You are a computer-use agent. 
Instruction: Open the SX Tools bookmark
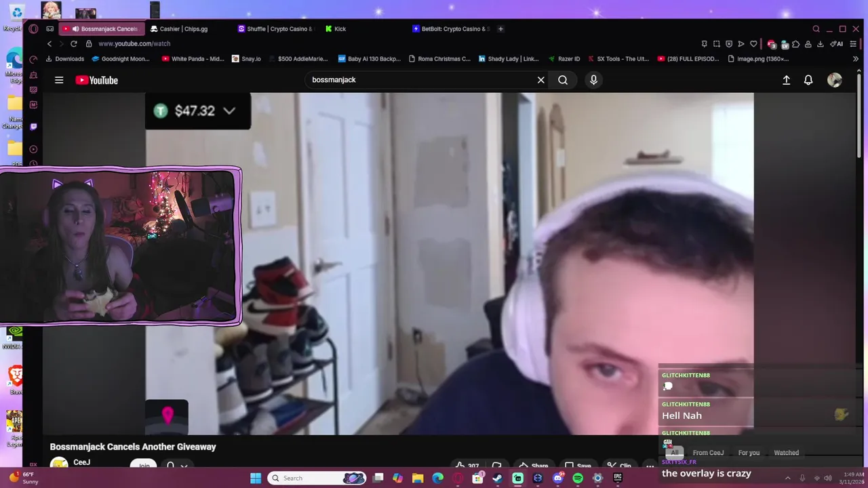(x=618, y=59)
